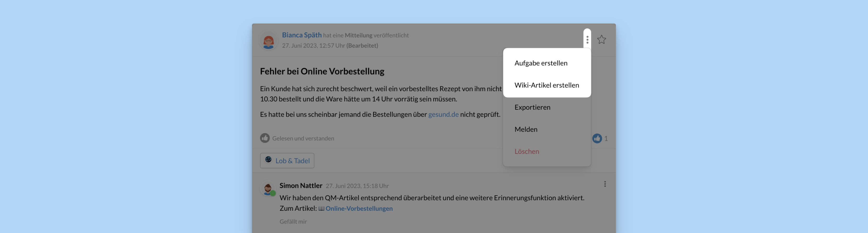Click the like count number 1
Screen dimensions: 868x233
tap(606, 139)
